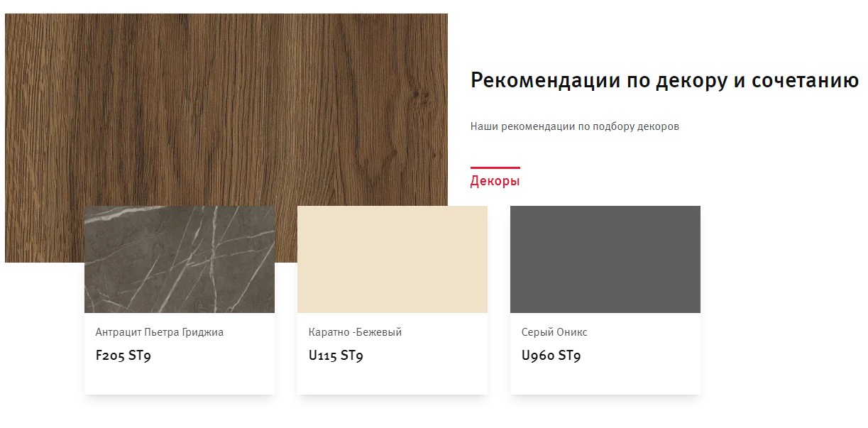
Task: Select the grey marble Pietra Grigia swatch
Action: pyautogui.click(x=180, y=259)
